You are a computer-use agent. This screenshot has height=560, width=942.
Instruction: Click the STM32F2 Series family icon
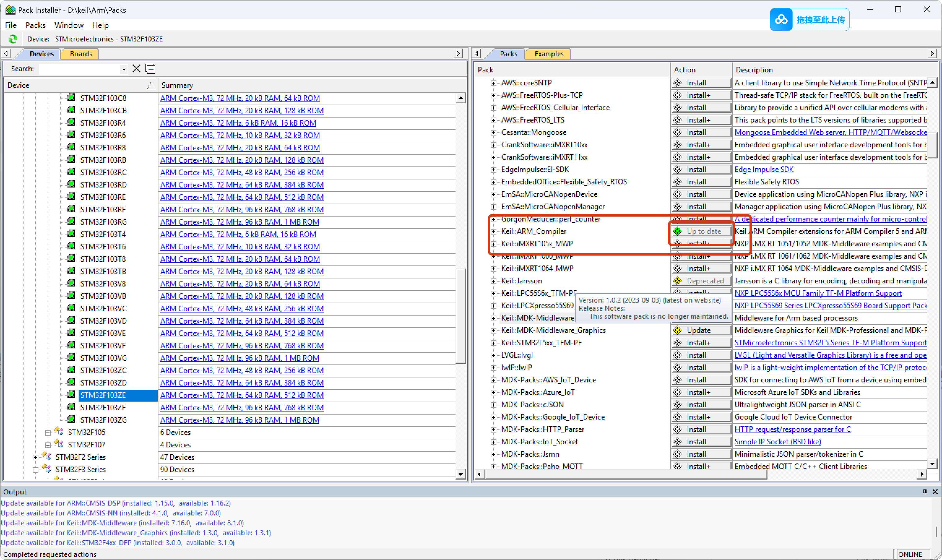(46, 457)
